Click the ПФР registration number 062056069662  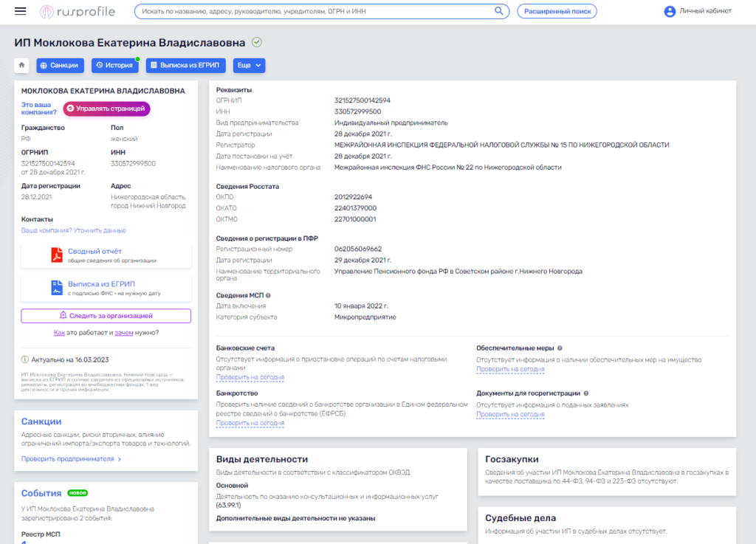pyautogui.click(x=358, y=249)
